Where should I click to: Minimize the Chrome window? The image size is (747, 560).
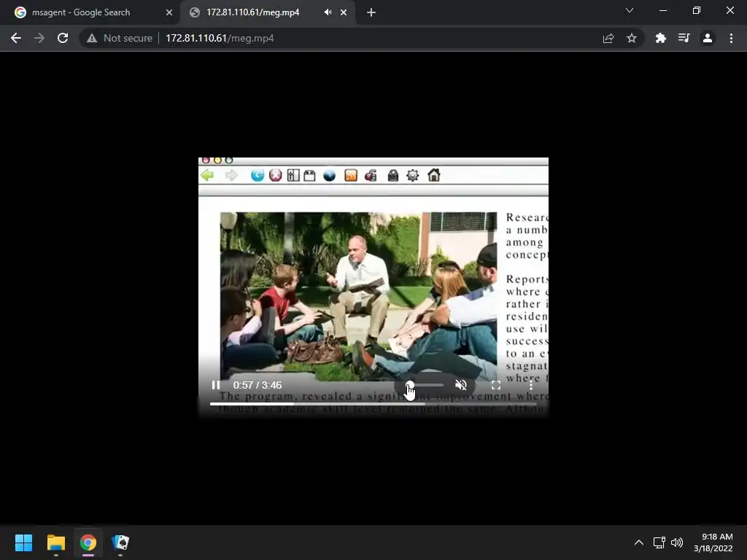[662, 10]
